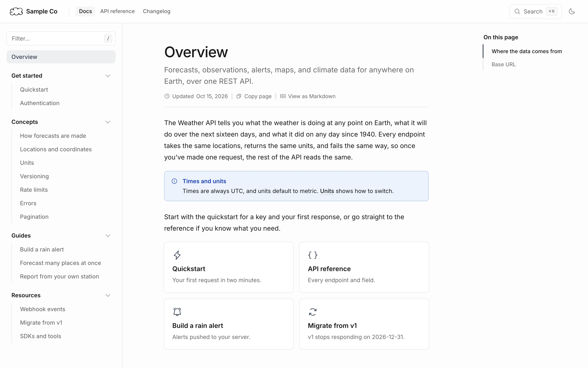Open Quickstart in the sidebar

tap(34, 90)
